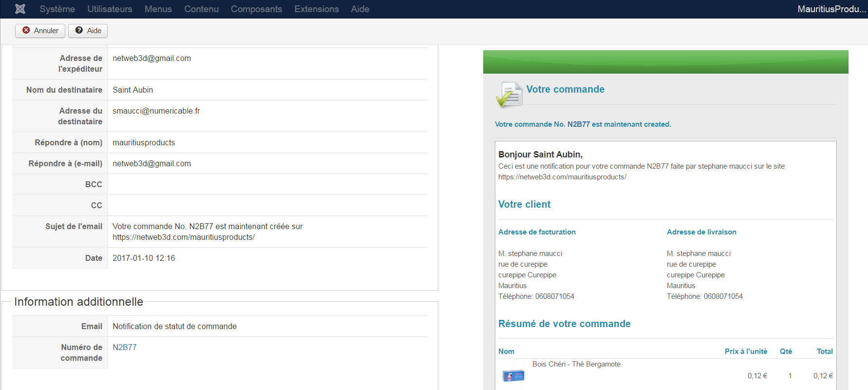Click product name Bois Chéri - Thé Bergamote
Image resolution: width=868 pixels, height=390 pixels.
point(576,364)
